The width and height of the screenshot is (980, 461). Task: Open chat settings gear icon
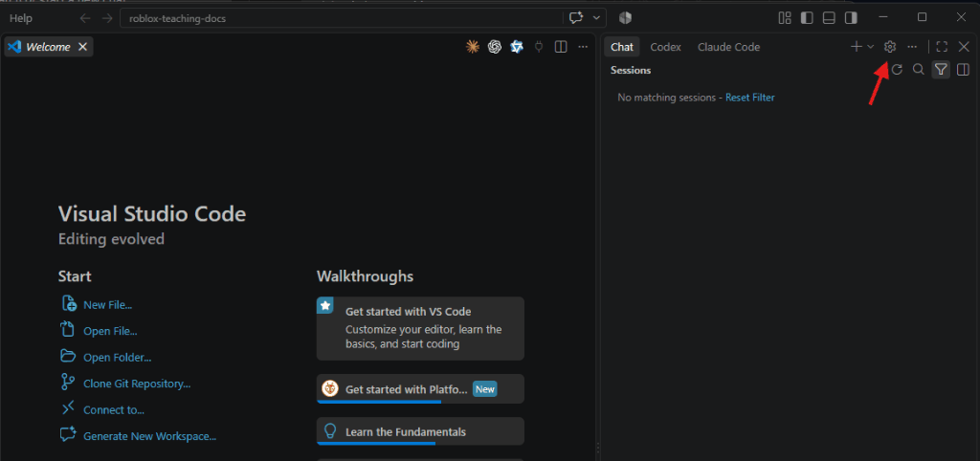click(x=890, y=47)
